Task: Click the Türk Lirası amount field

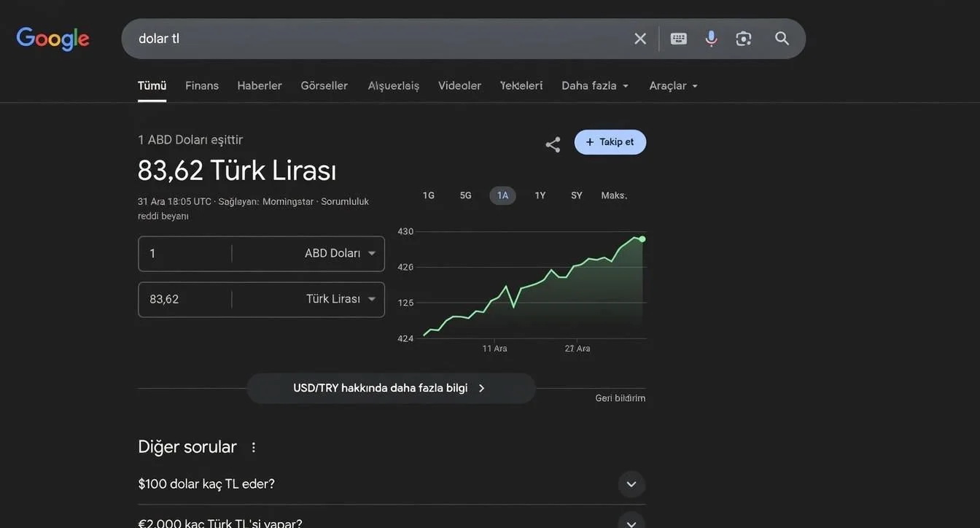Action: point(185,300)
